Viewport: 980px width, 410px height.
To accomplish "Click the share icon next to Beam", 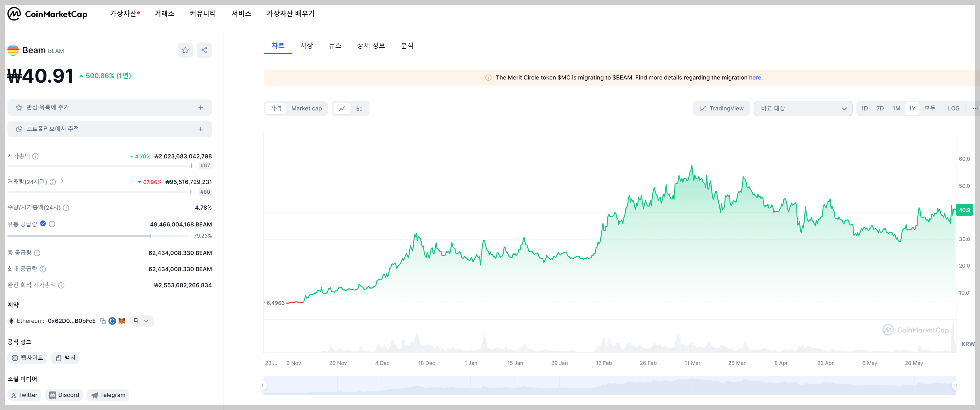I will [x=204, y=50].
